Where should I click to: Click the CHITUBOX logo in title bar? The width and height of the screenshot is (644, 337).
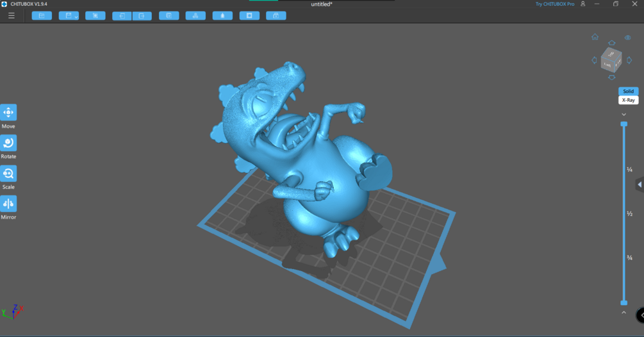point(4,4)
